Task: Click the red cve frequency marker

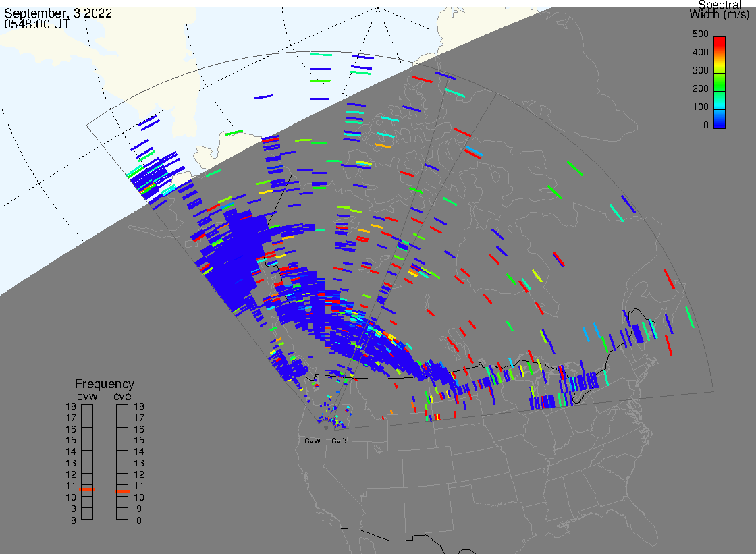Action: point(122,491)
